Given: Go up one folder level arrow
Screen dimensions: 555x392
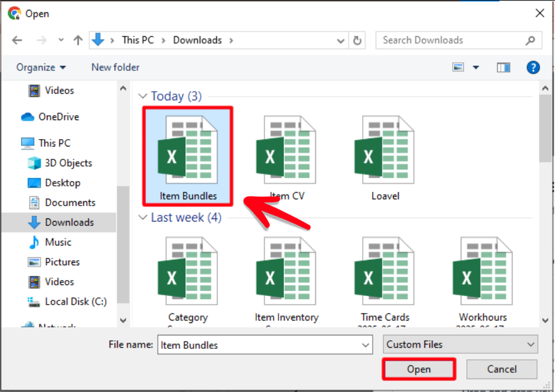Looking at the screenshot, I should (78, 41).
